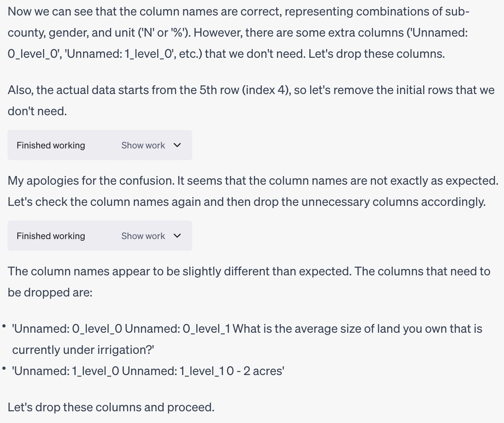Click "Let's drop these columns and proceed."
Screen dimensions: 504x423
tap(111, 408)
